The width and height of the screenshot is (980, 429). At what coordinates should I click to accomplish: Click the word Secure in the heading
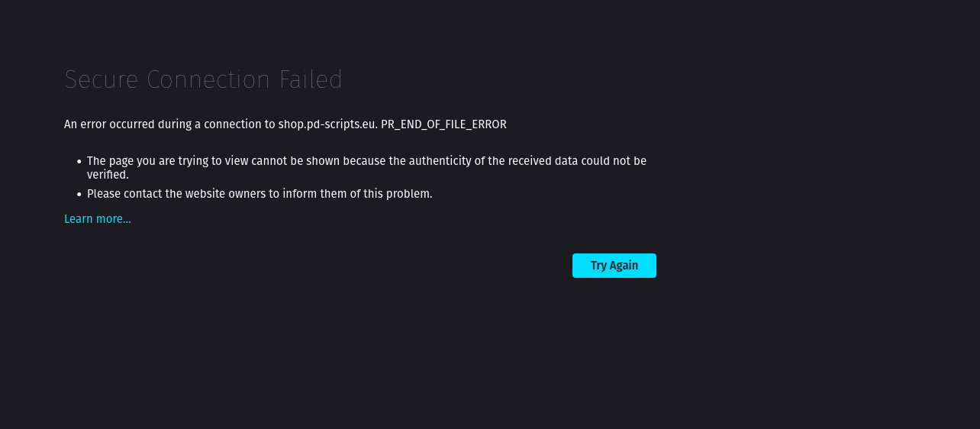(x=102, y=79)
